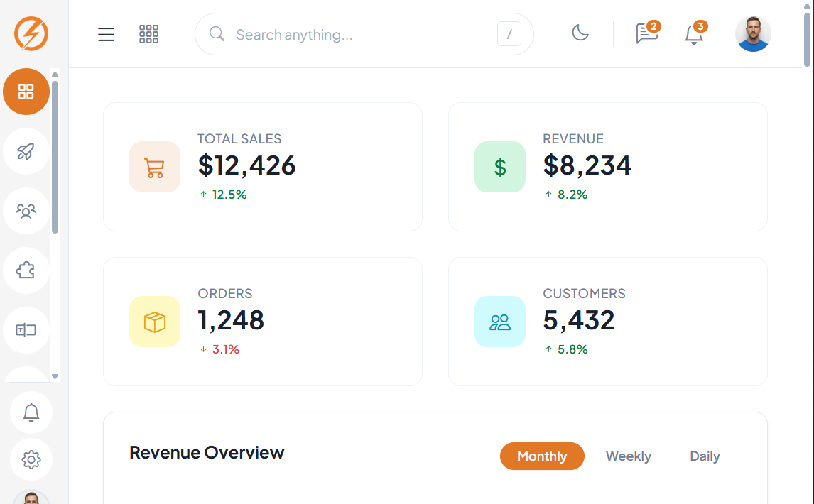
Task: Toggle dark mode with the moon icon
Action: [x=580, y=33]
